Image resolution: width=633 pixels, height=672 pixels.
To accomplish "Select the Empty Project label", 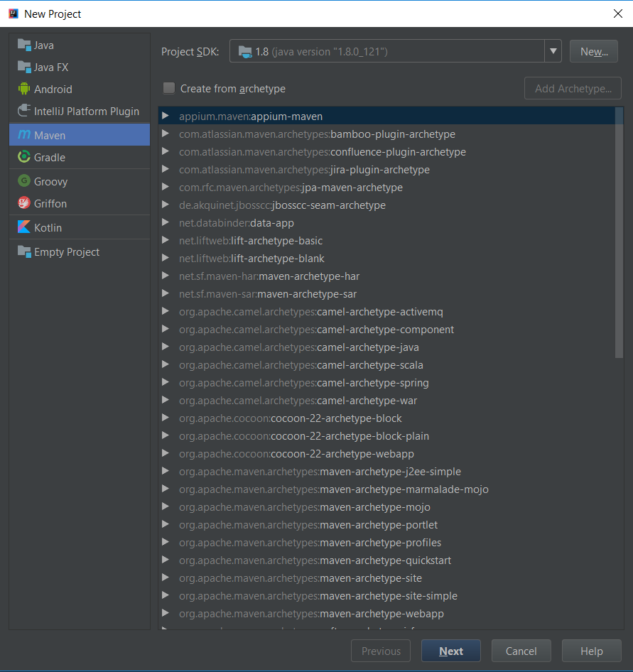I will [67, 252].
